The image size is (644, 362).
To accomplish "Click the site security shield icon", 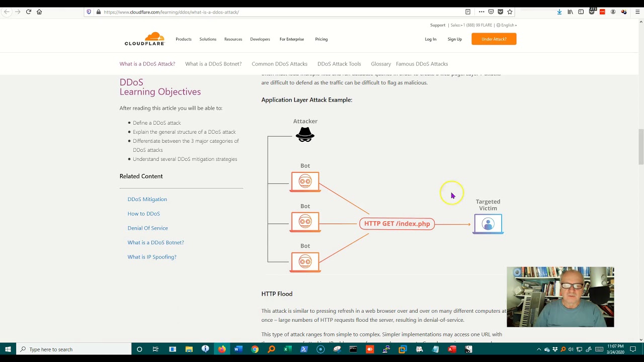I will point(89,12).
